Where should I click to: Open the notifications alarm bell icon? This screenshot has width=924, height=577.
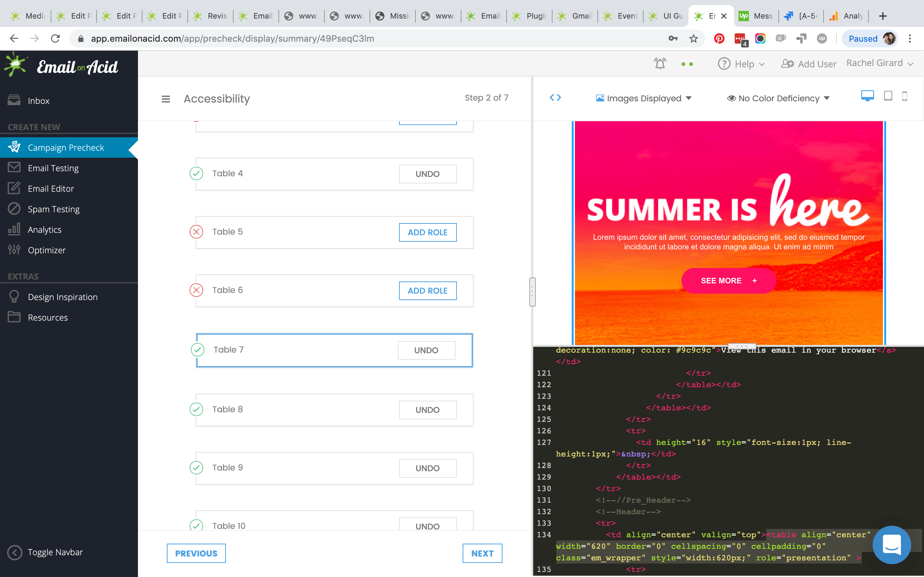(660, 63)
